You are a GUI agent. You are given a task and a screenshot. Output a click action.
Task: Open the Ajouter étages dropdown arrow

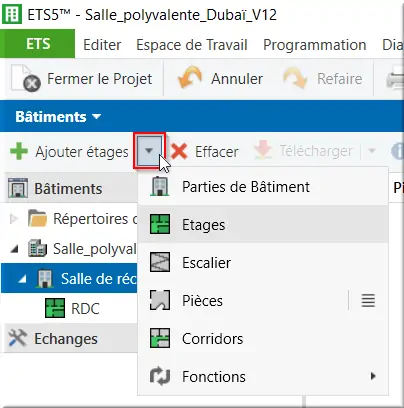point(149,151)
